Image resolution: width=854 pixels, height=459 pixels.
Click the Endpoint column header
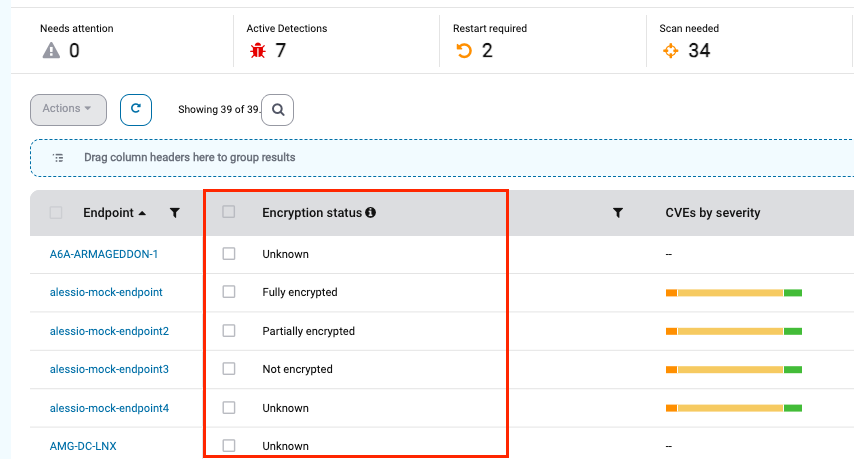point(108,213)
